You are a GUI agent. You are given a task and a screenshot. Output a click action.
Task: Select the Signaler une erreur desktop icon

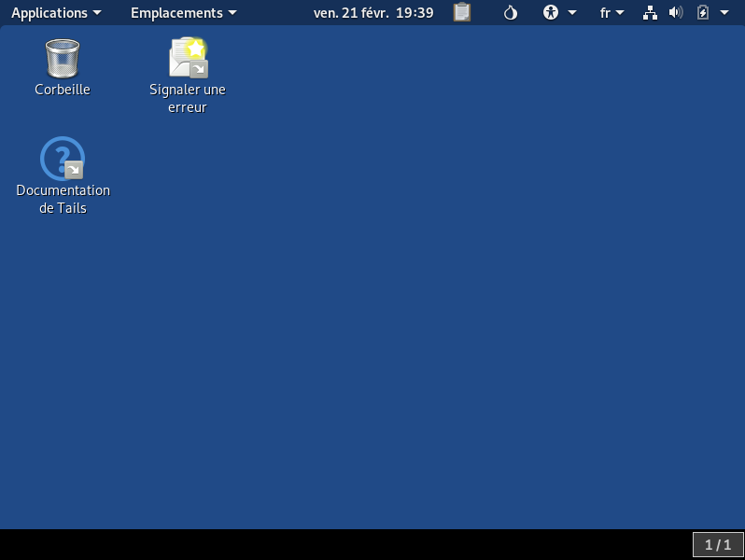click(x=188, y=58)
